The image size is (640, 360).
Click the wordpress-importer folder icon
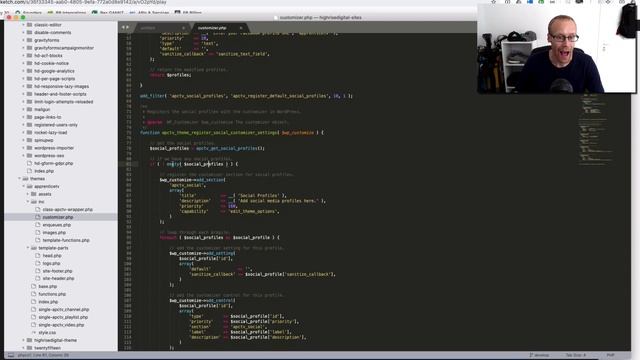point(29,148)
